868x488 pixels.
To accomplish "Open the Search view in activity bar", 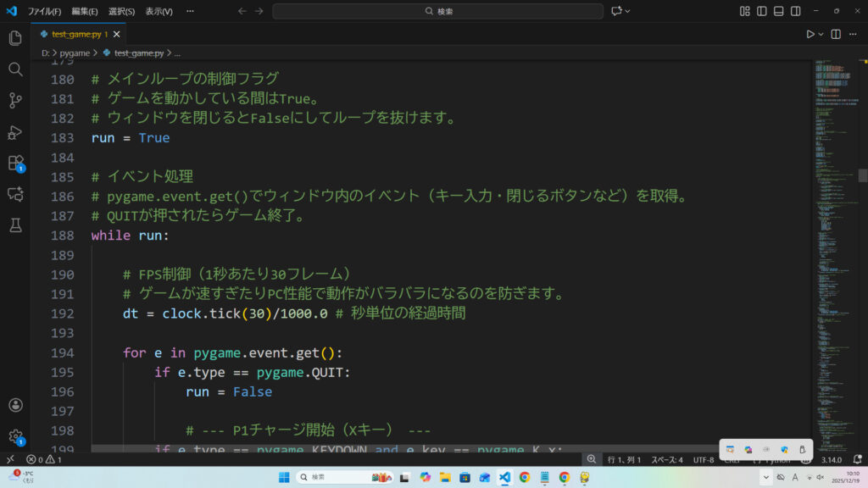I will (x=15, y=69).
